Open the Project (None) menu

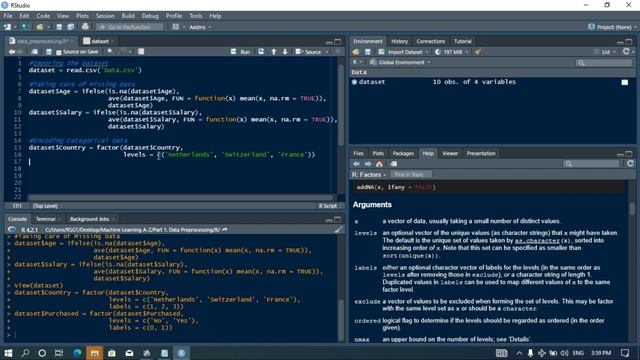point(612,27)
